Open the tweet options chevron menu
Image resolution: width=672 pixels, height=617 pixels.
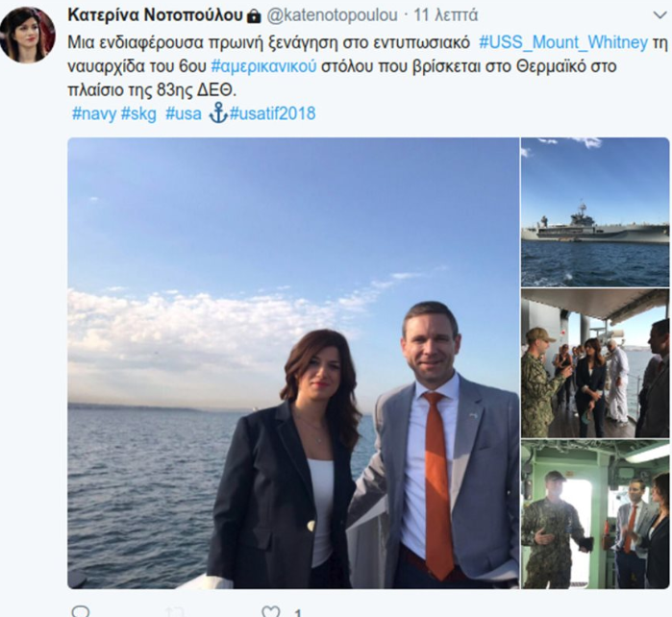coord(660,15)
